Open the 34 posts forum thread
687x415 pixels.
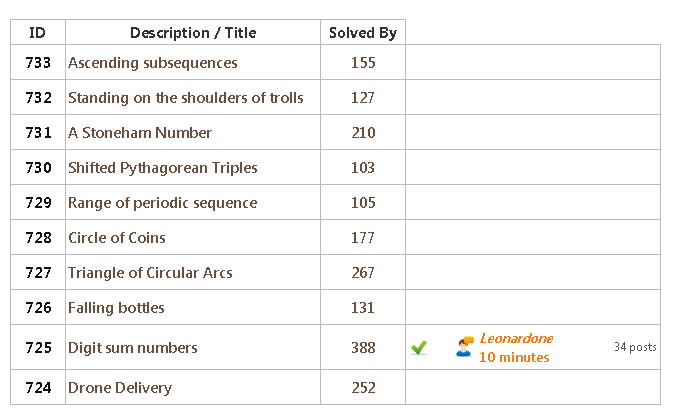pos(635,347)
